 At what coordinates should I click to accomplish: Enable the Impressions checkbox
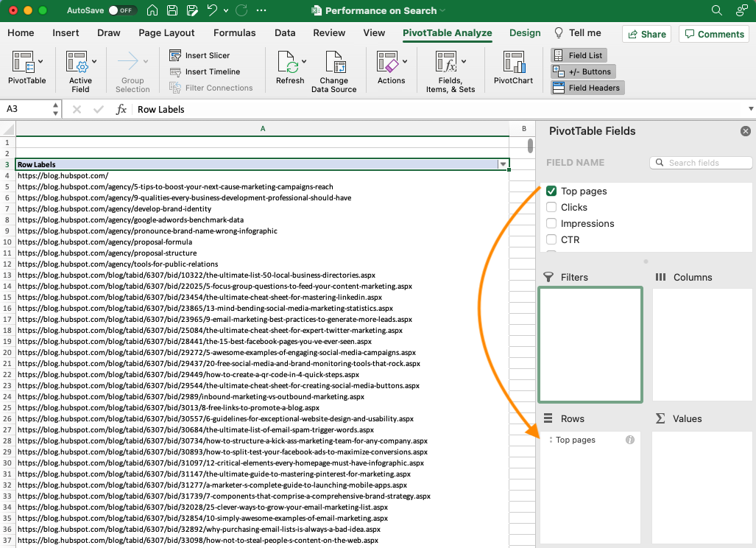[551, 223]
